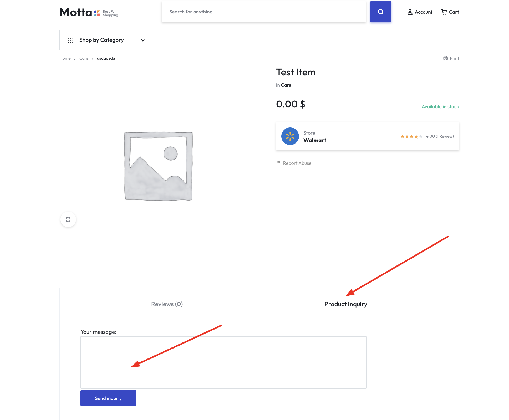Click the Test Item title
Viewport: 509px width, 420px height.
pyautogui.click(x=296, y=72)
